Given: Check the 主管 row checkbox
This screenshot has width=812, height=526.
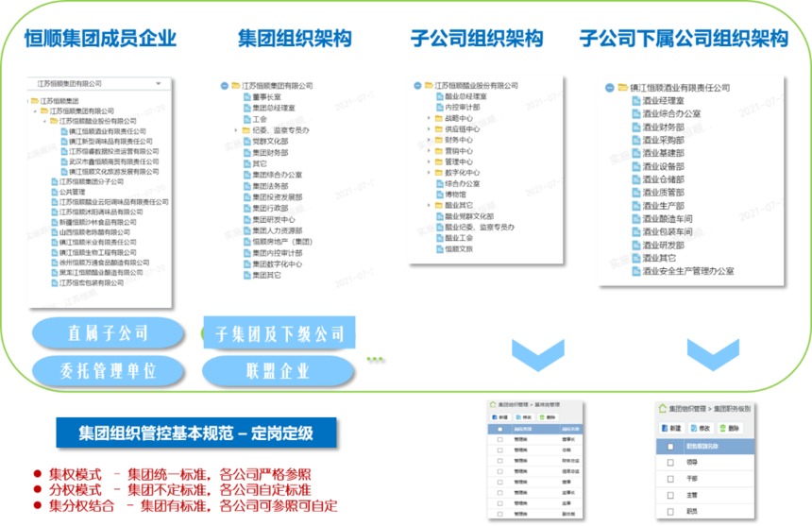Looking at the screenshot, I should (x=670, y=496).
